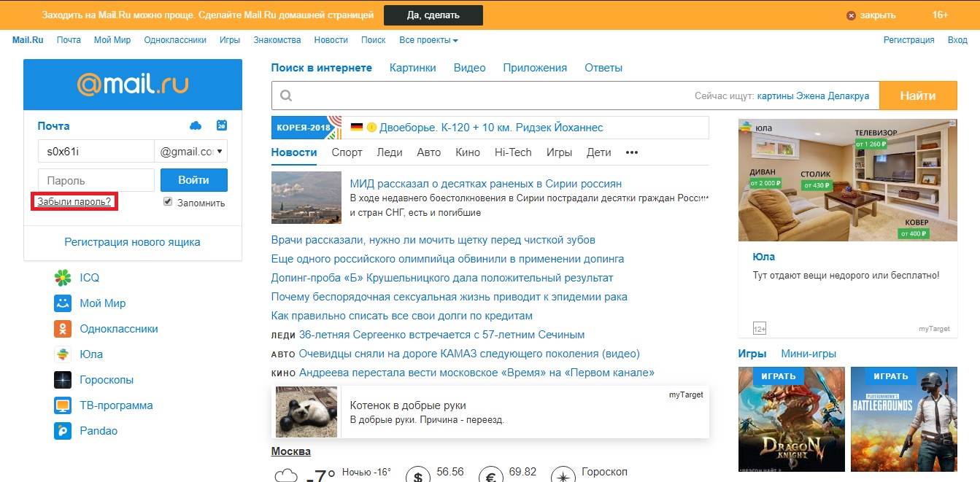Screen dimensions: 980x482
Task: Click the Юла service icon
Action: [x=63, y=354]
